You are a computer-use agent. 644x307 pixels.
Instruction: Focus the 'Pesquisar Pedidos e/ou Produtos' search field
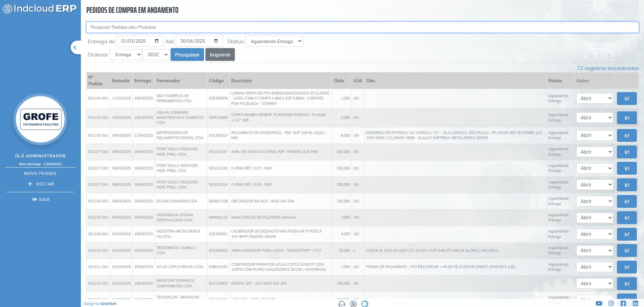click(x=362, y=27)
